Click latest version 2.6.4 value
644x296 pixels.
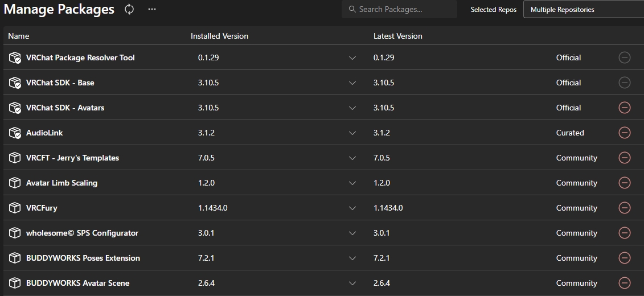(x=382, y=283)
